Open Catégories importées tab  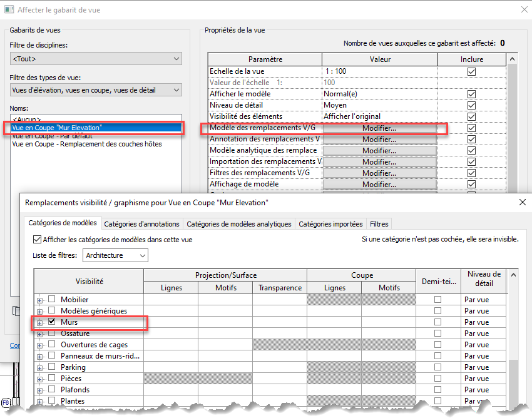pyautogui.click(x=330, y=224)
